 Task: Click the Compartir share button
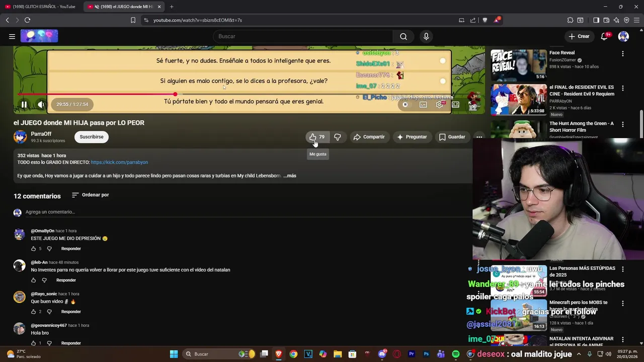pos(369,137)
